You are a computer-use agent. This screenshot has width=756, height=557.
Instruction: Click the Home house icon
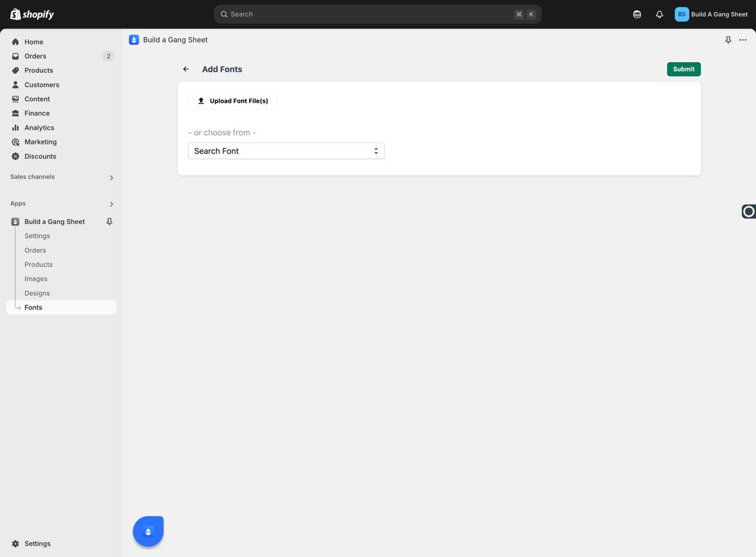[16, 42]
